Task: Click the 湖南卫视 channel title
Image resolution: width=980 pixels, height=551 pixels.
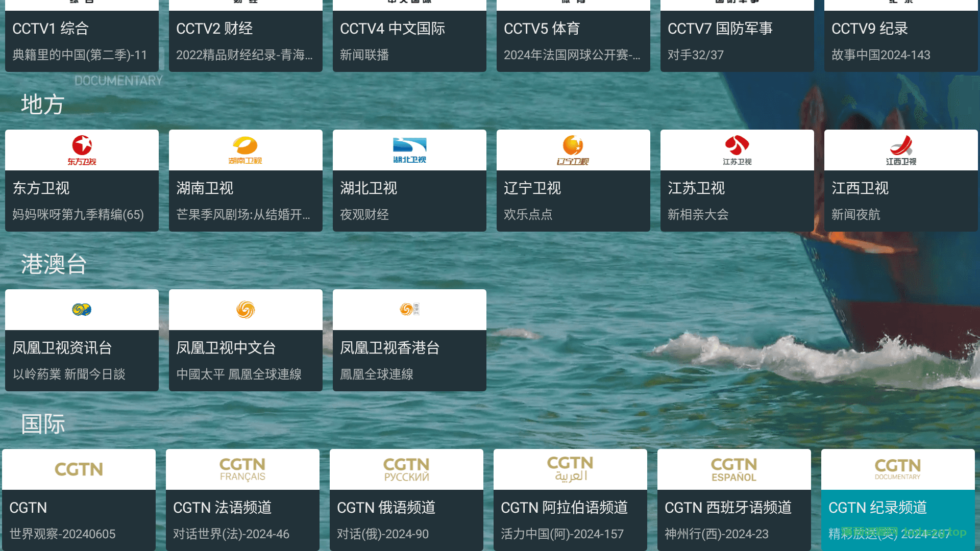Action: click(x=205, y=188)
